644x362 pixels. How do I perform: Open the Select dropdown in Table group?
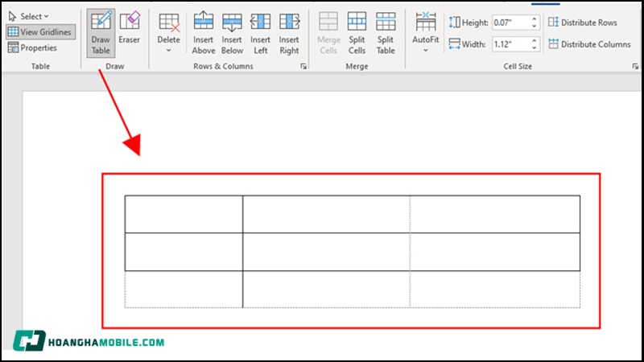click(28, 16)
